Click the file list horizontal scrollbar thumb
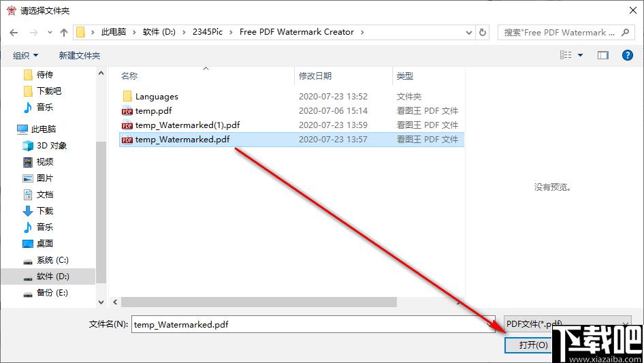Viewport: 644px width, 363px height. [259, 302]
